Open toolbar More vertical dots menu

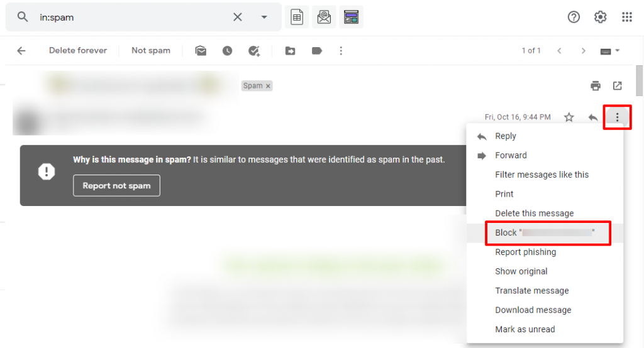[x=341, y=50]
